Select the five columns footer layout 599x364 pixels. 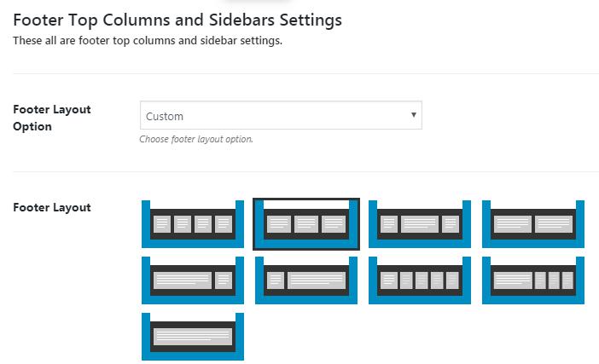420,280
